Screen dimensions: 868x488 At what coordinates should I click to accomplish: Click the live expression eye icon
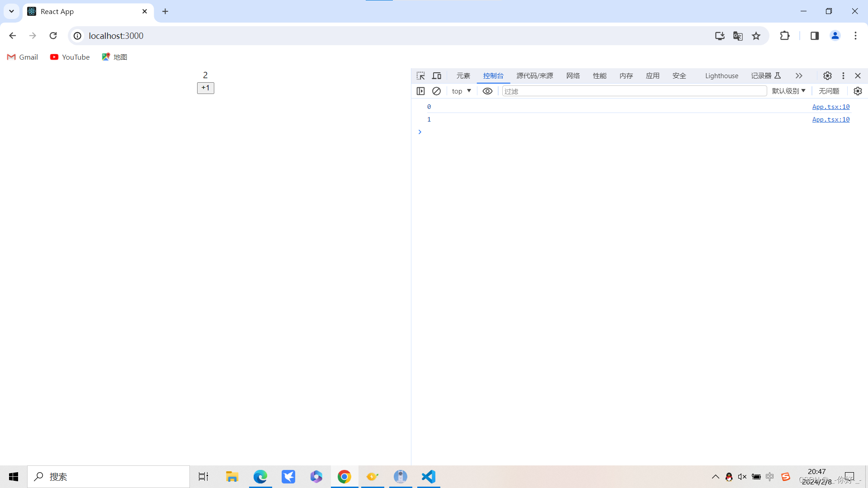[487, 91]
